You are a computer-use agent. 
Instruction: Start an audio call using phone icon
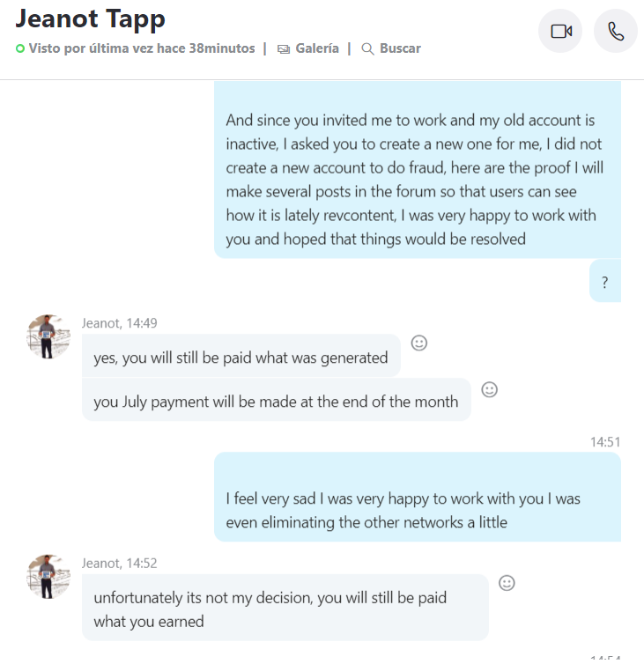[x=616, y=31]
